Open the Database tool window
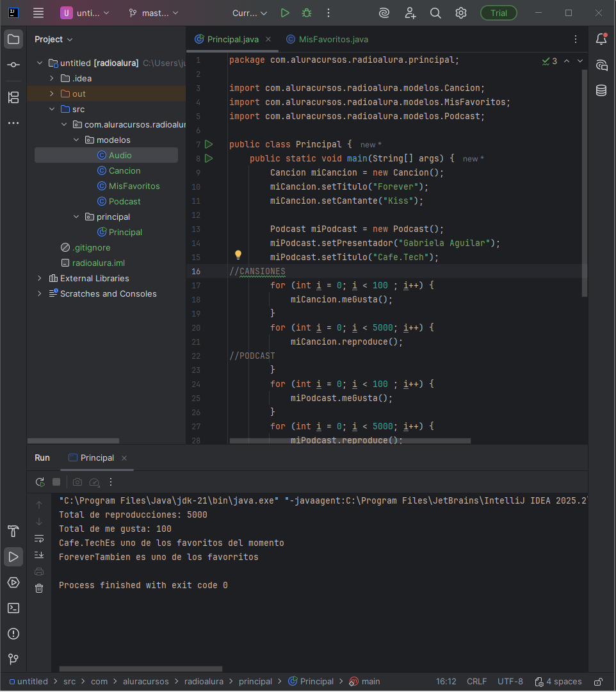This screenshot has width=616, height=692. click(601, 90)
